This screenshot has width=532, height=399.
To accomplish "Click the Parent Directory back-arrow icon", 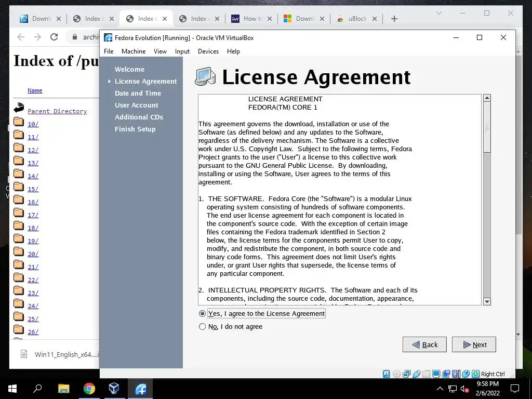I will [x=19, y=108].
